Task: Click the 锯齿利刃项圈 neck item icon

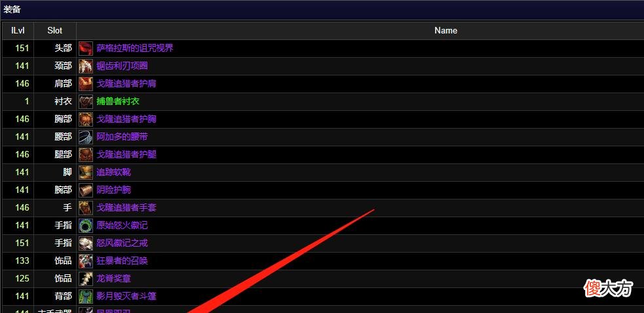Action: [86, 66]
